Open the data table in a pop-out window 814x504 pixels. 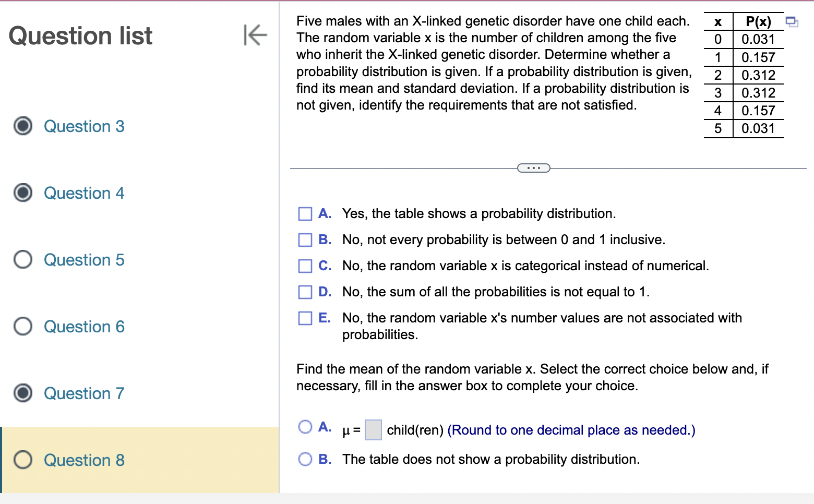pyautogui.click(x=792, y=21)
